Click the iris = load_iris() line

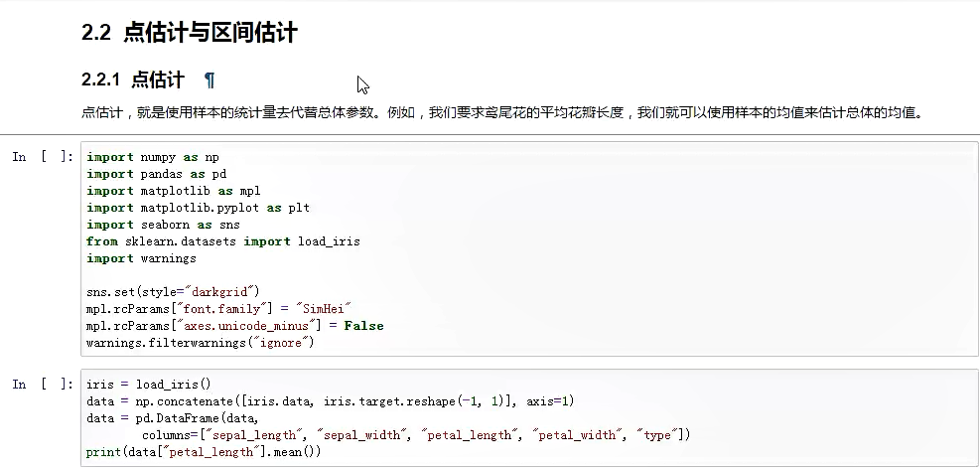149,385
